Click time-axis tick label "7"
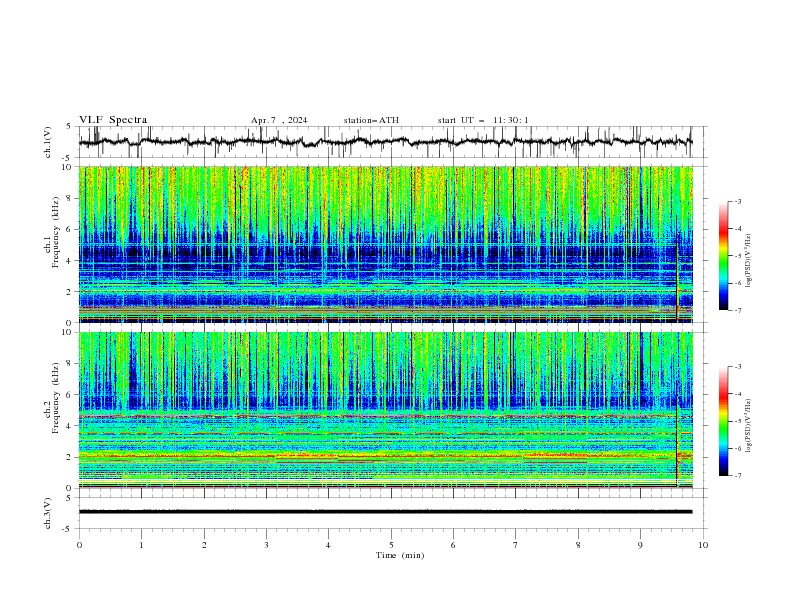The width and height of the screenshot is (792, 612). pos(516,545)
